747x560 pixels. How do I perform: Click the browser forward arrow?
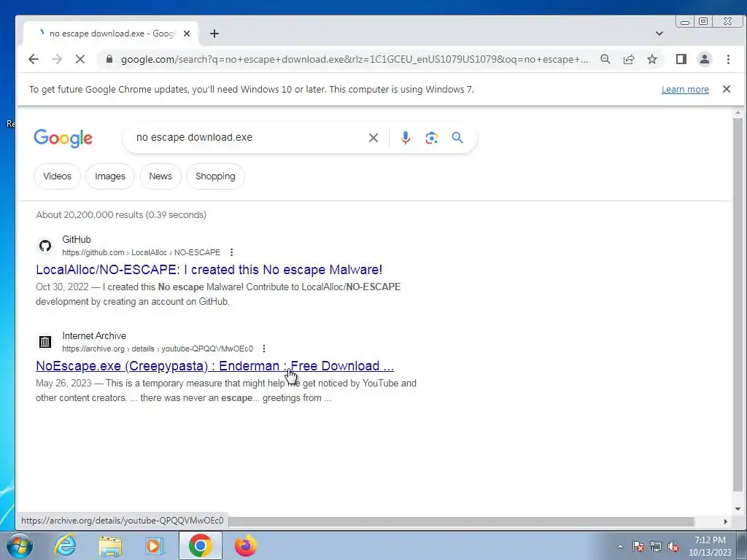click(57, 59)
